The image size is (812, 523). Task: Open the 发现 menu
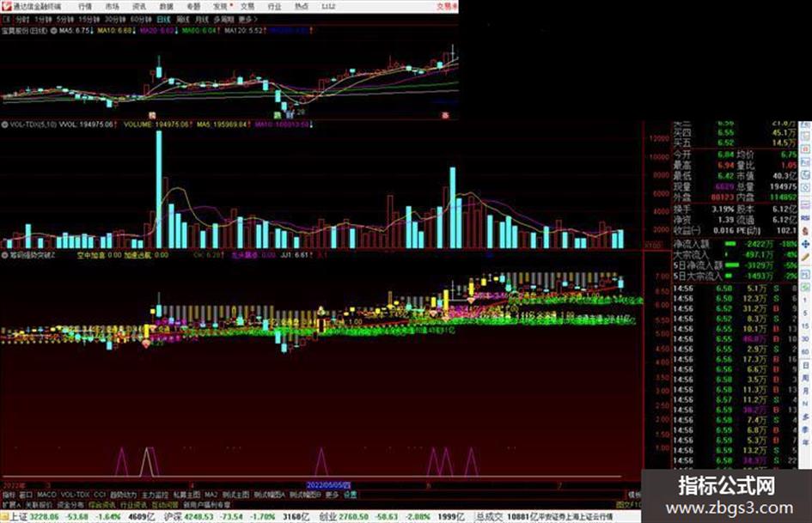point(221,6)
